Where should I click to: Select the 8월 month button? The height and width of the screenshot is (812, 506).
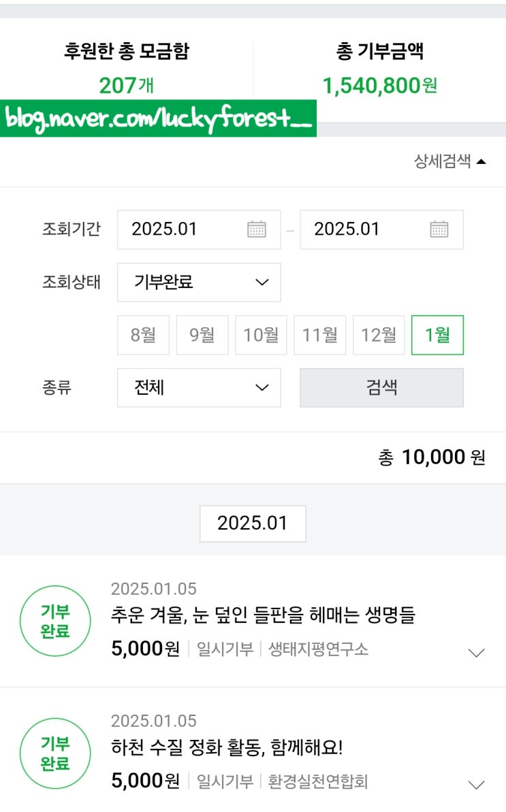pos(143,335)
